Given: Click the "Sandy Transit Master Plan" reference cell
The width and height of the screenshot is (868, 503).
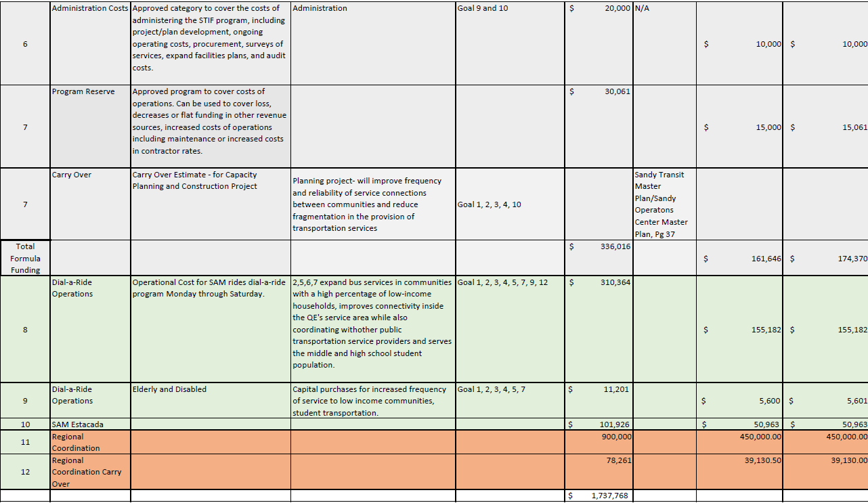Looking at the screenshot, I should [x=664, y=204].
